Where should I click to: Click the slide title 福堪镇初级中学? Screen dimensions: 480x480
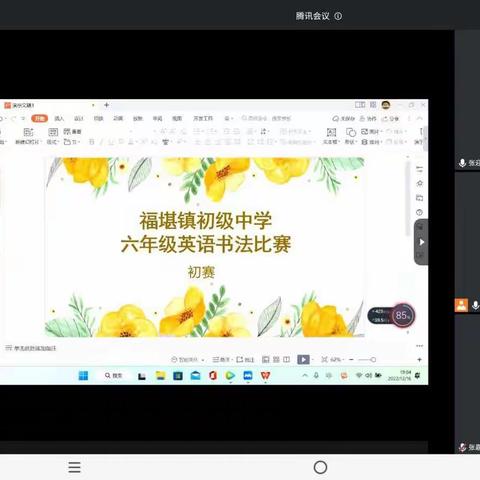(x=206, y=221)
